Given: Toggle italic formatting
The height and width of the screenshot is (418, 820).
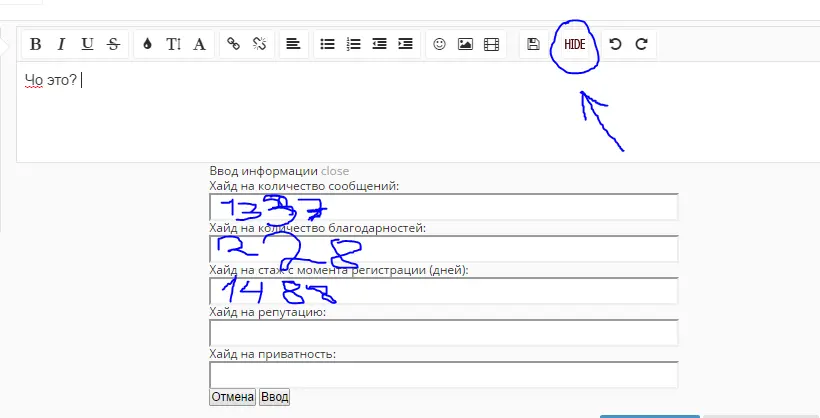Looking at the screenshot, I should tap(61, 44).
